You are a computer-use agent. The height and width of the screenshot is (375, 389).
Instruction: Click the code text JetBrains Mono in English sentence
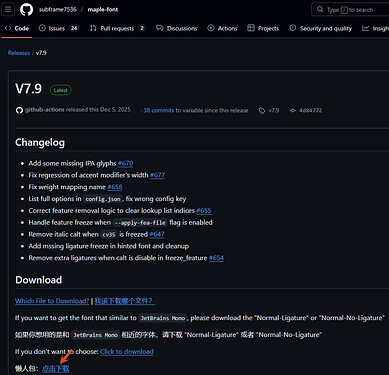(x=163, y=318)
